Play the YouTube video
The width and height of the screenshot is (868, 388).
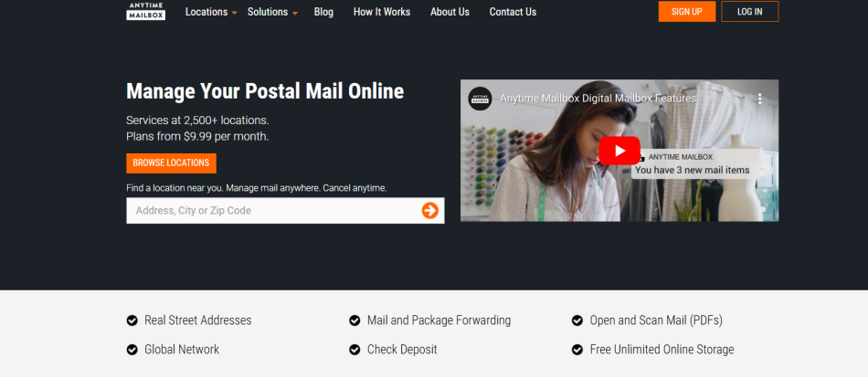coord(619,151)
